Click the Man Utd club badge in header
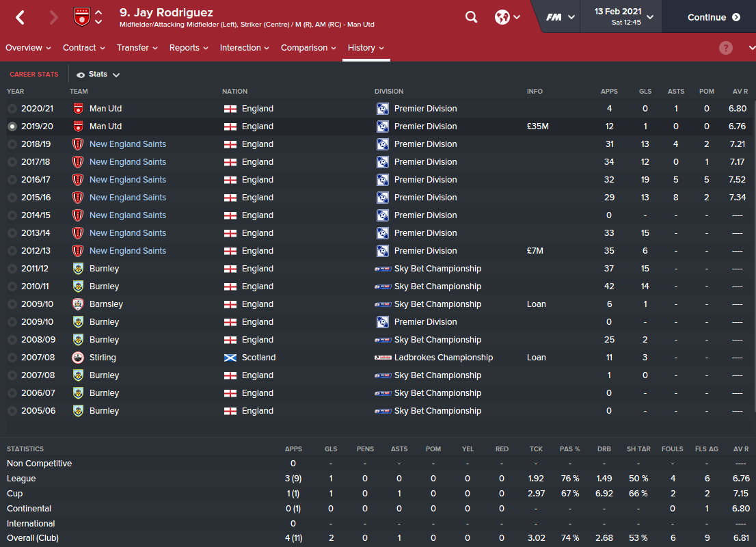Viewport: 756px width, 547px height. tap(81, 17)
